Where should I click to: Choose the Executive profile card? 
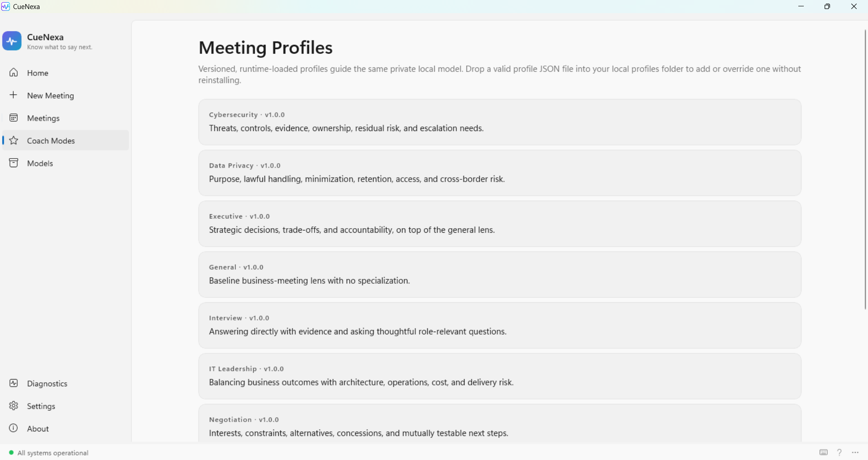click(x=500, y=224)
